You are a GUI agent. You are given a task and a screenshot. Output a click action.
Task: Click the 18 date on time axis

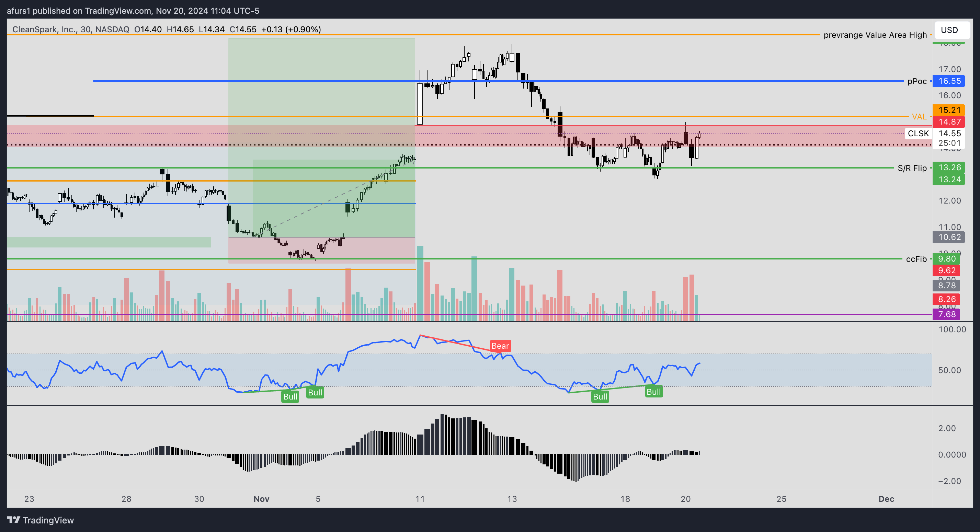pos(625,499)
